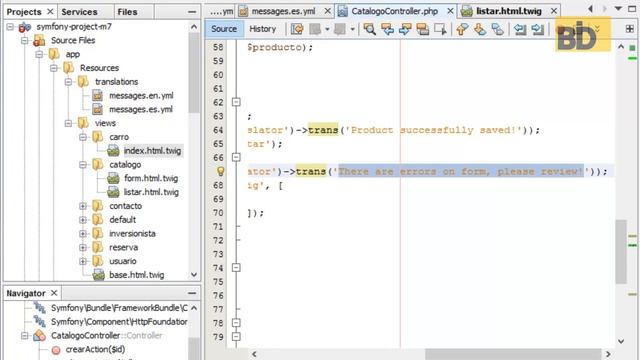Image resolution: width=640 pixels, height=360 pixels.
Task: Switch to listar.html.twig editor tab
Action: click(509, 11)
